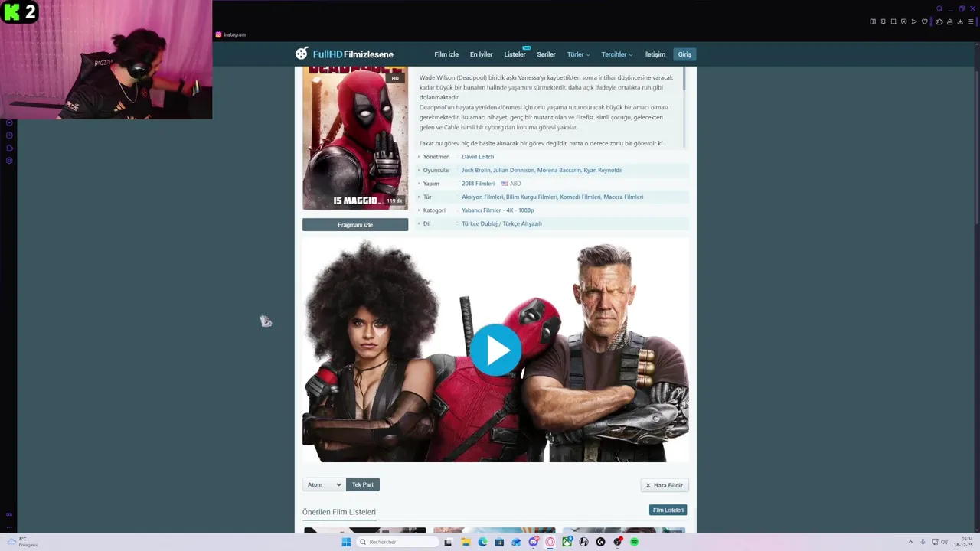Screen dimensions: 980x551
Task: Open the browser profile account icon
Action: (950, 21)
